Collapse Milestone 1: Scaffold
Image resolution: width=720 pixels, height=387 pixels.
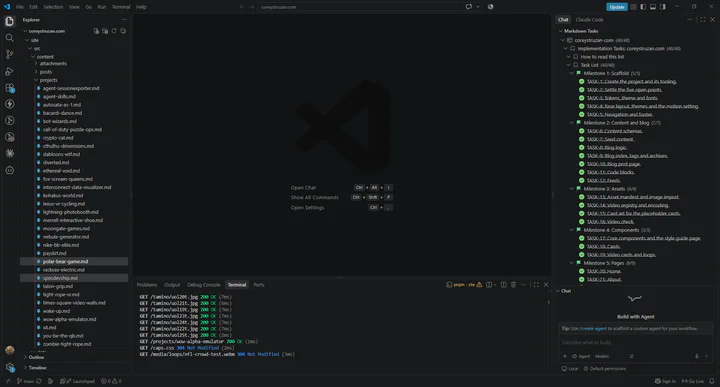tap(572, 73)
